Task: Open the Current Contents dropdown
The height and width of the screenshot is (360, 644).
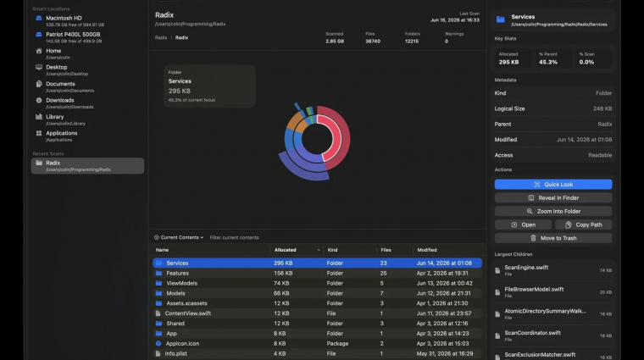Action: [179, 237]
